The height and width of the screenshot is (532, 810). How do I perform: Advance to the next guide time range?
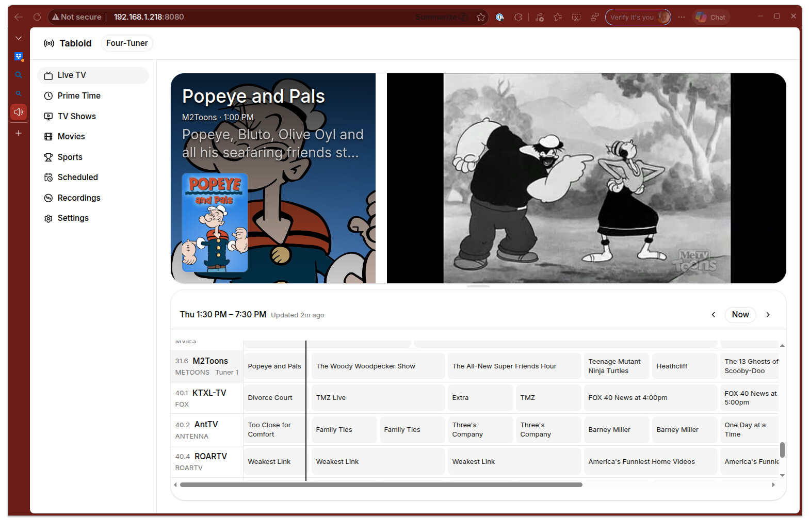(x=768, y=315)
